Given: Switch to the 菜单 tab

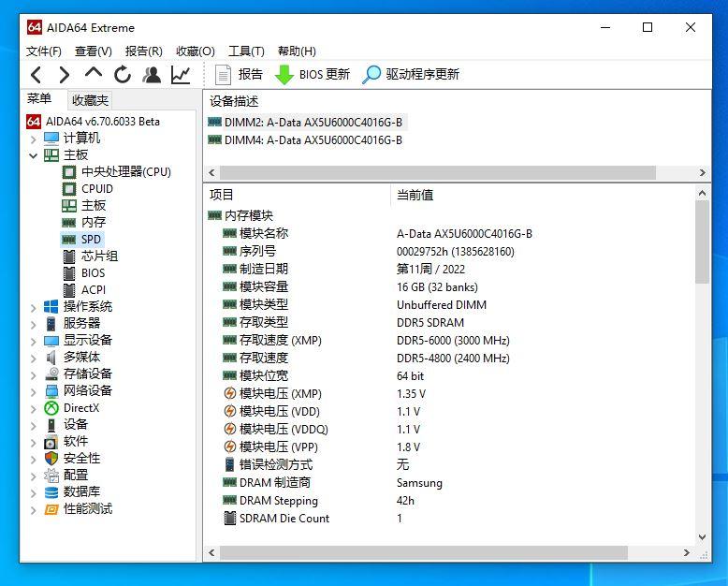Looking at the screenshot, I should (x=39, y=98).
